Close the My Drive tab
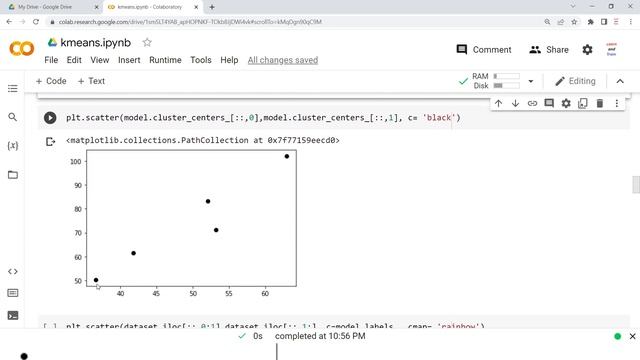Screen dimensions: 640x360 pyautogui.click(x=96, y=7)
